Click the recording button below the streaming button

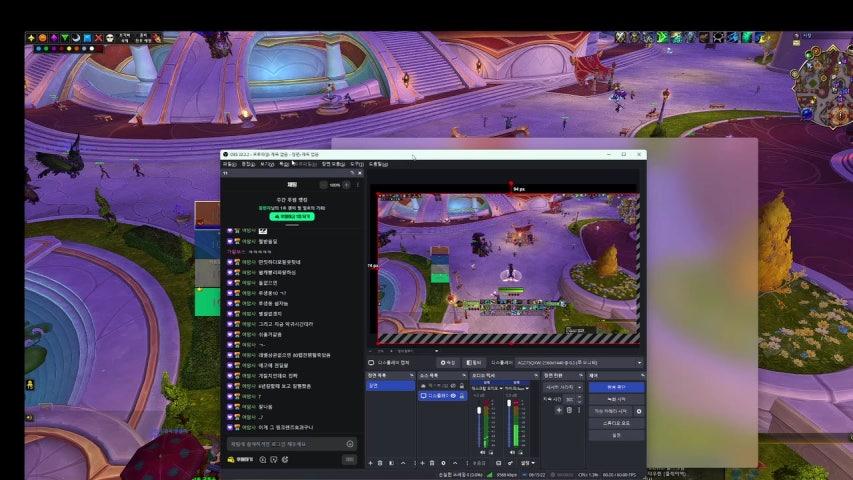tap(617, 399)
